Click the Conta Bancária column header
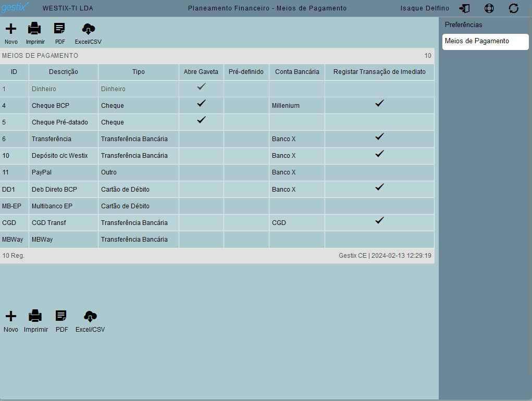Screen dimensions: 532x401 297,72
